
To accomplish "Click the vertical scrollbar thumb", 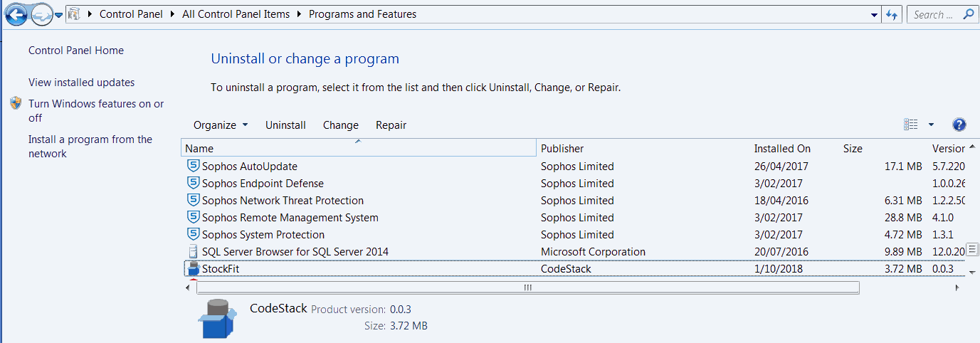I will [x=973, y=248].
